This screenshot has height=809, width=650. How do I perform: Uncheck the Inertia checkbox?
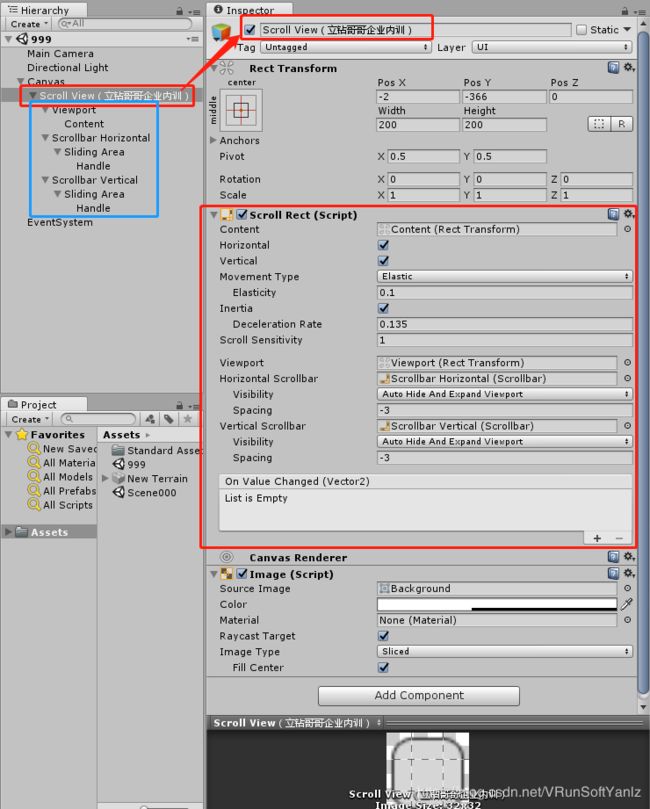pos(383,308)
